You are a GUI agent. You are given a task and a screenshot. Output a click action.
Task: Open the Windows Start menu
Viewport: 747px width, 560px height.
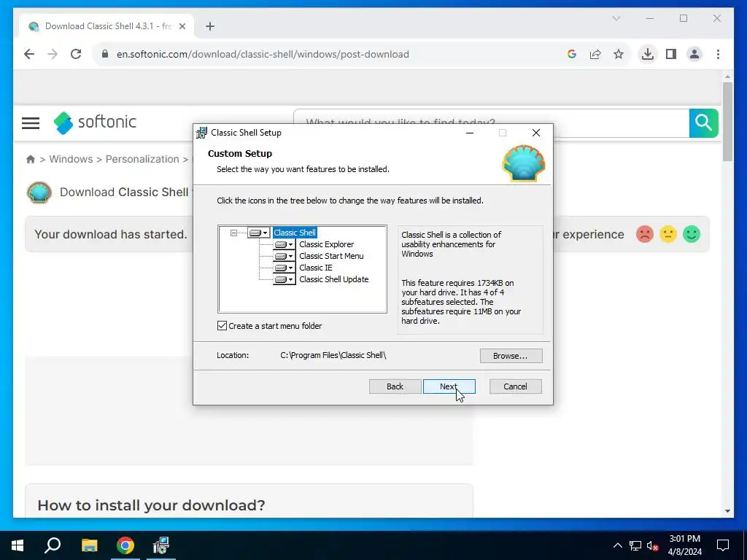click(x=18, y=545)
